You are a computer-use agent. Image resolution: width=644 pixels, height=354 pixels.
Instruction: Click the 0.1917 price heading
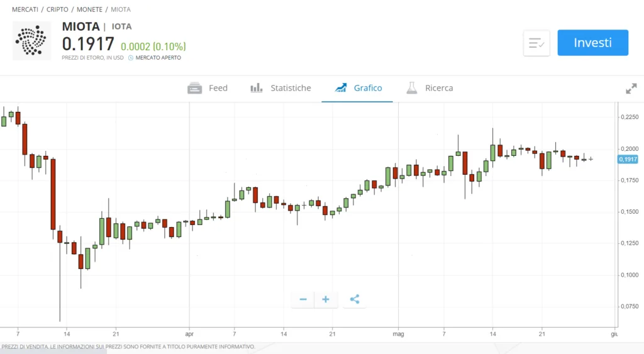tap(88, 44)
